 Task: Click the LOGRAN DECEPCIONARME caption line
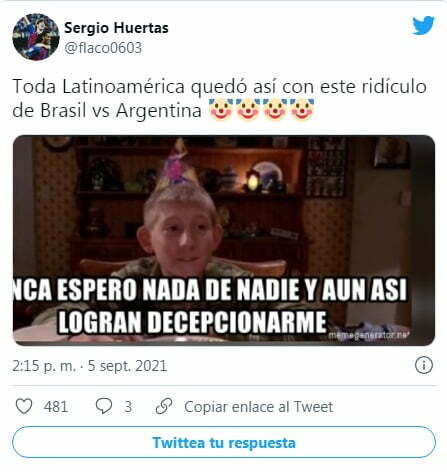(192, 321)
